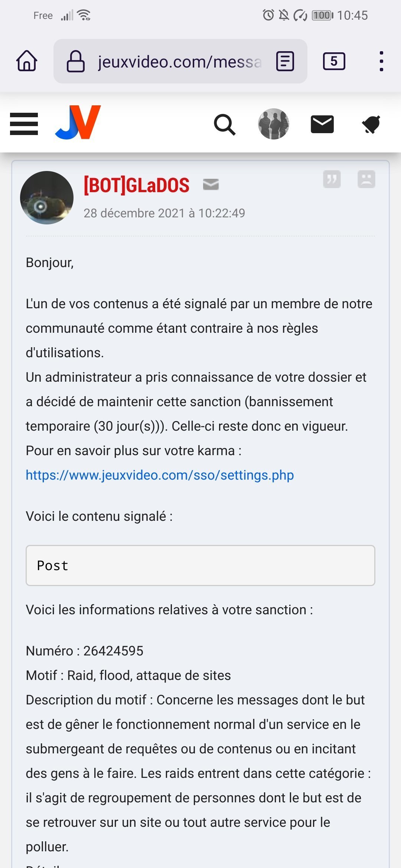This screenshot has width=401, height=868.
Task: Open the reader mode icon in address bar
Action: pyautogui.click(x=285, y=61)
